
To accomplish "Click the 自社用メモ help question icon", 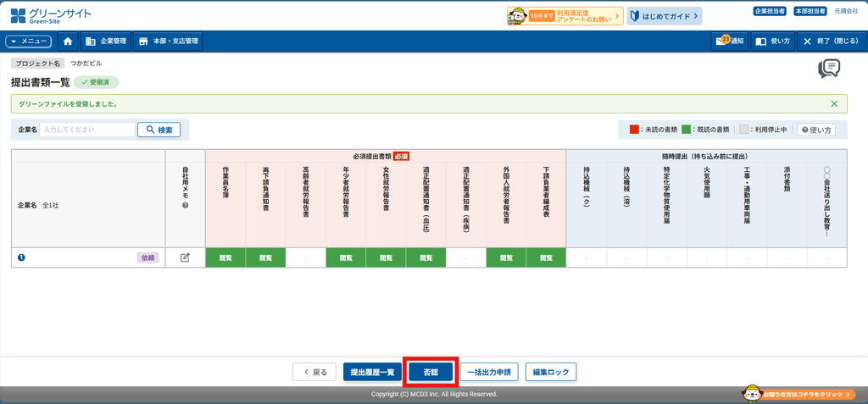I will tap(185, 205).
